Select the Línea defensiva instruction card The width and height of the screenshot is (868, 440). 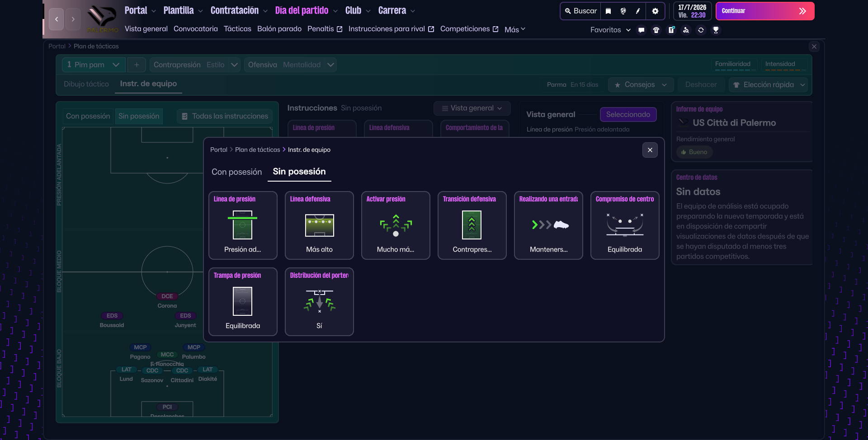tap(319, 225)
